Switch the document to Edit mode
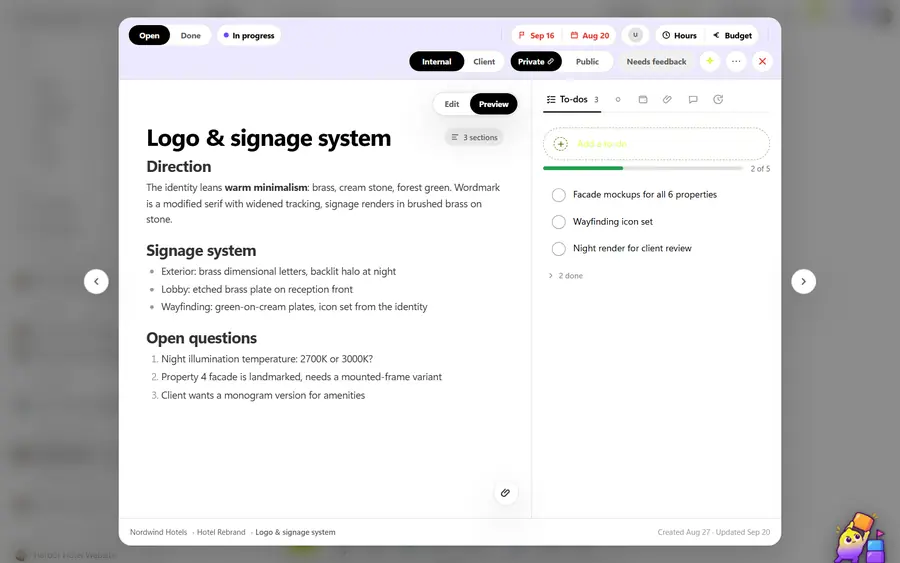The image size is (900, 563). pyautogui.click(x=452, y=104)
